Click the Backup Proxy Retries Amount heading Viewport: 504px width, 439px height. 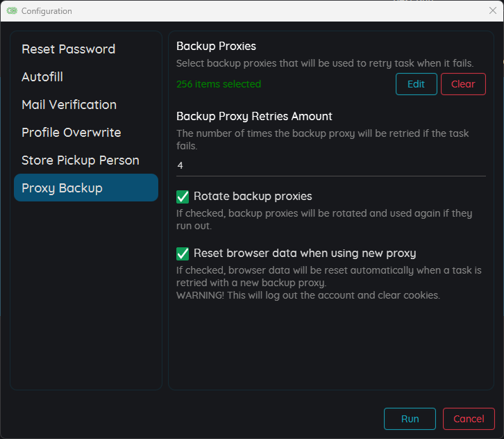coord(254,117)
